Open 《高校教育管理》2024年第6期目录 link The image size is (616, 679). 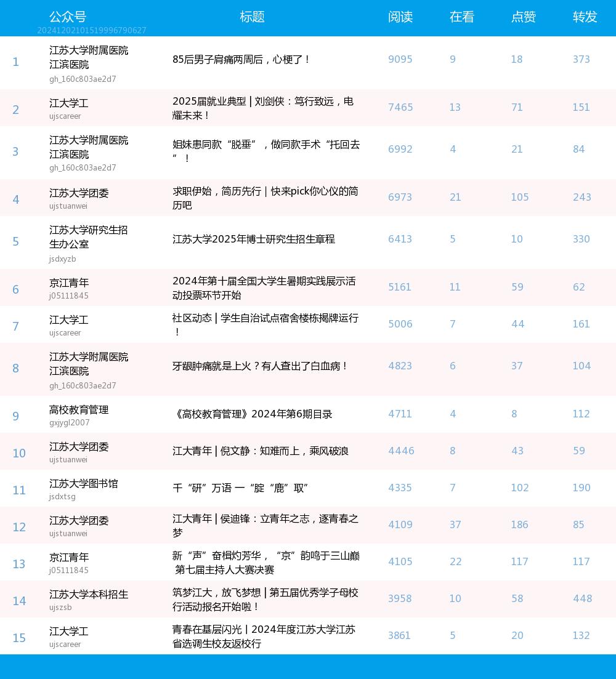(252, 414)
